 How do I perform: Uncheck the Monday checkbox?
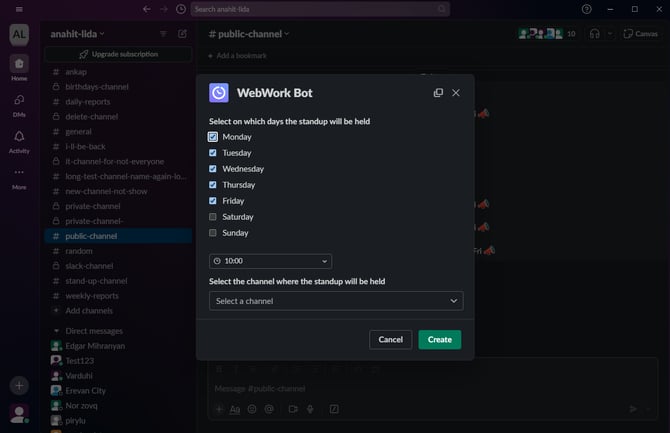[x=213, y=137]
